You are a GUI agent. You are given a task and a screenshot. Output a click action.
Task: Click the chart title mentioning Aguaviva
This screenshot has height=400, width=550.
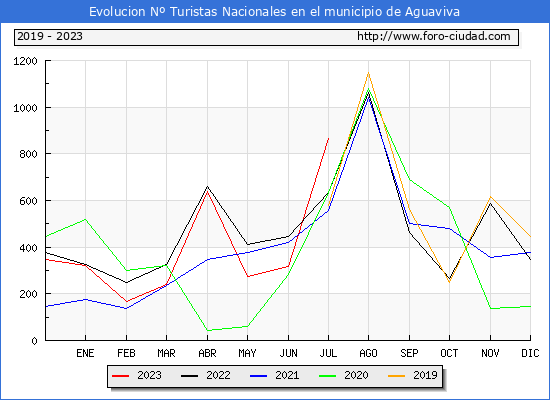[274, 12]
